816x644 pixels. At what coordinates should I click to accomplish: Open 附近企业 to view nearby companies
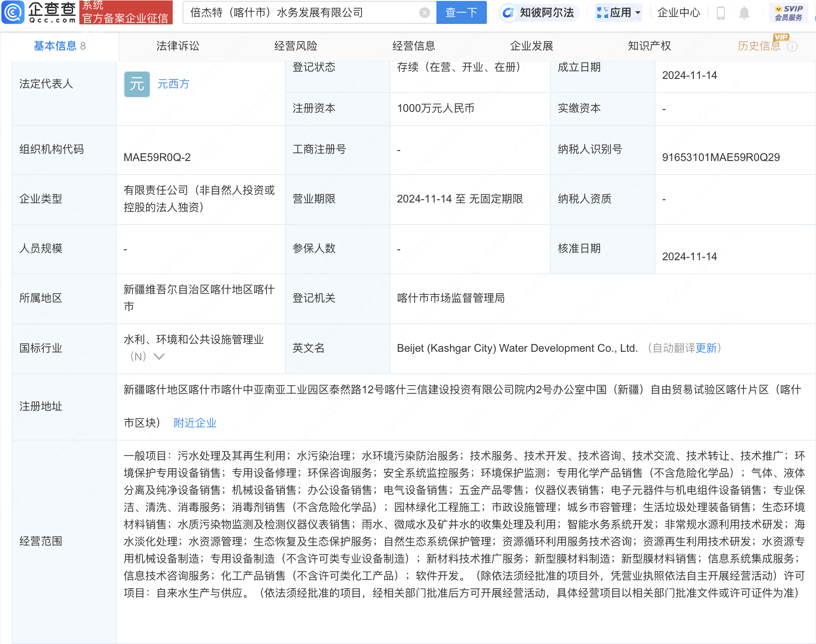(x=194, y=423)
